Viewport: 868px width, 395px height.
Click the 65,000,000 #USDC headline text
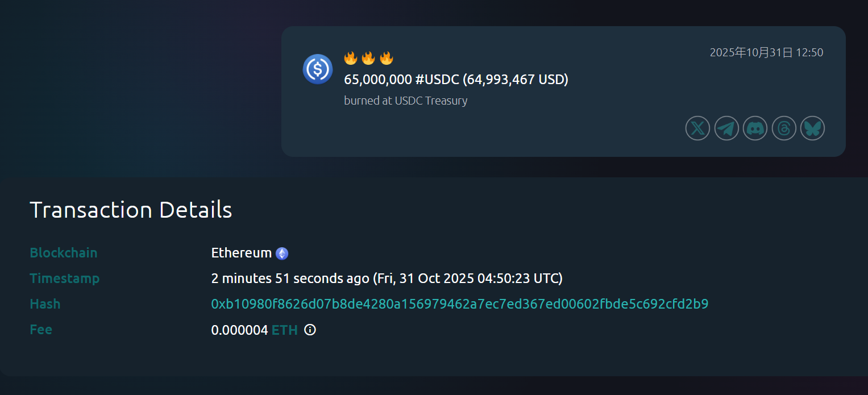point(456,80)
